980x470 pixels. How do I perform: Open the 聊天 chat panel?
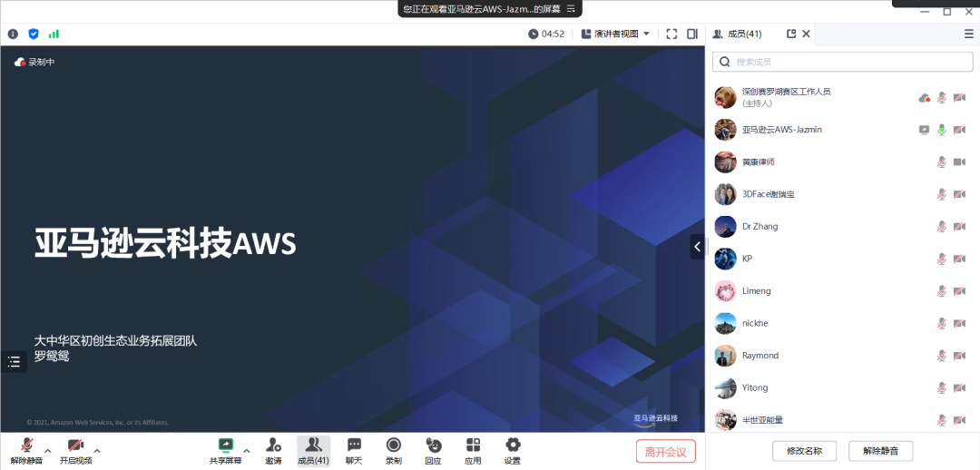tap(354, 451)
